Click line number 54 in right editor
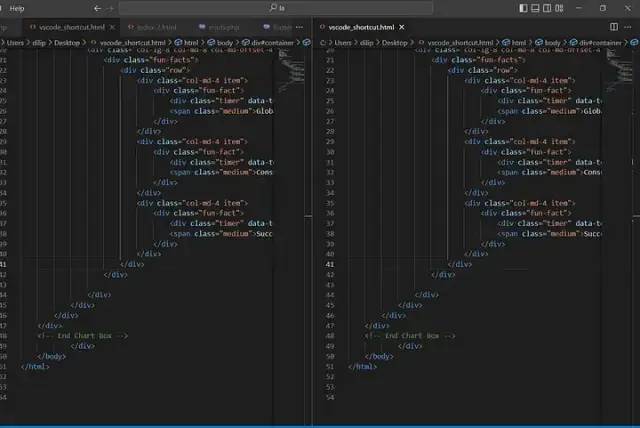This screenshot has width=640, height=428. (x=330, y=397)
